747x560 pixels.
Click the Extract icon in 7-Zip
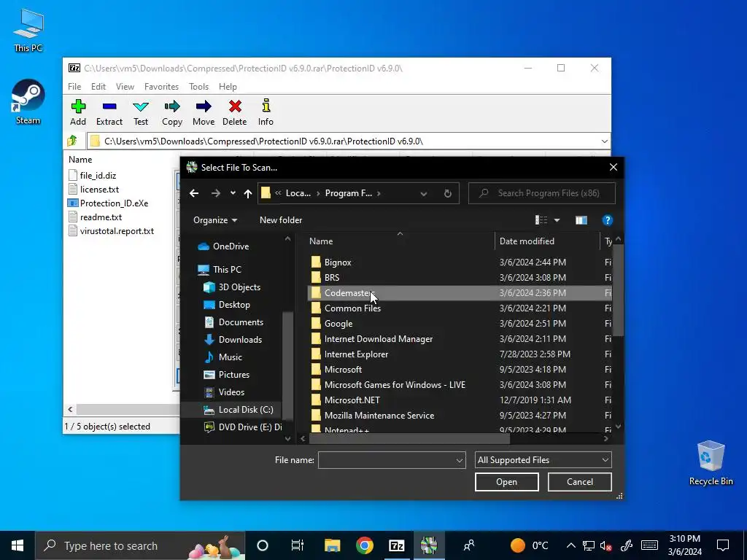point(109,112)
